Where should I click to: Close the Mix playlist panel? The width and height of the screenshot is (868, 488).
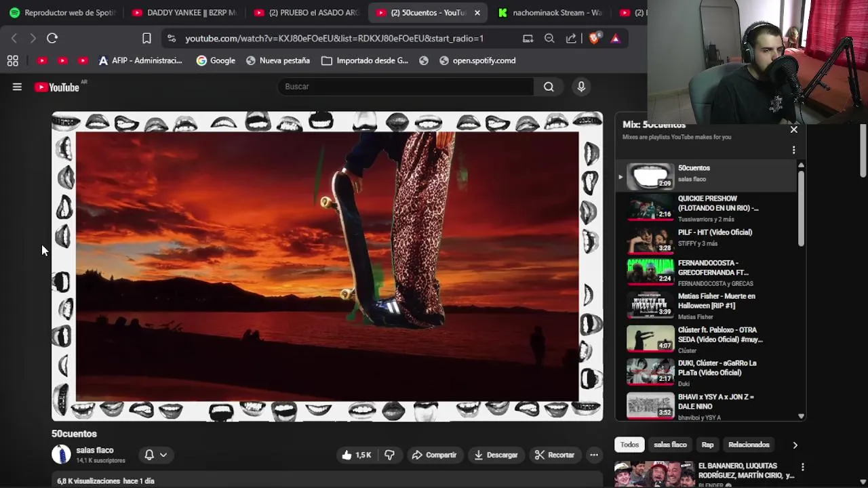pyautogui.click(x=794, y=129)
